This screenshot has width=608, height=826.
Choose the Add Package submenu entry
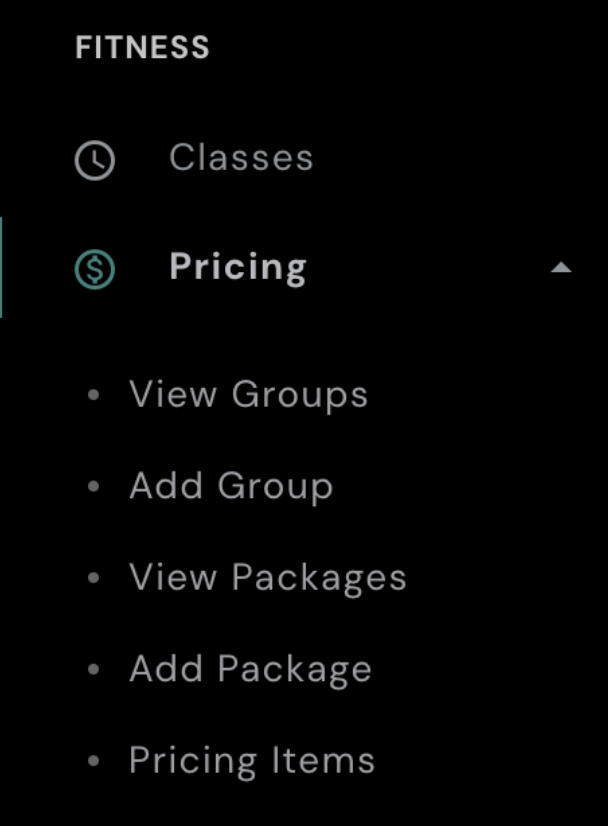pyautogui.click(x=250, y=670)
